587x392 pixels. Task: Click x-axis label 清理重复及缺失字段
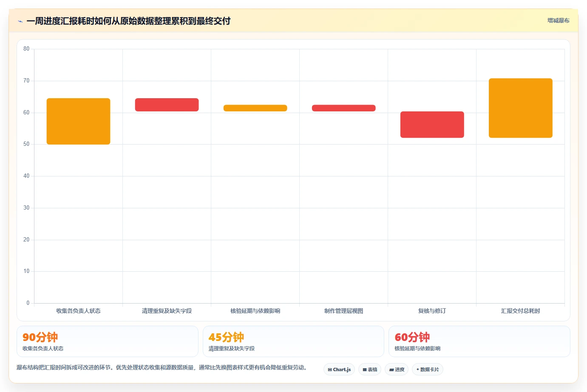[x=167, y=311]
